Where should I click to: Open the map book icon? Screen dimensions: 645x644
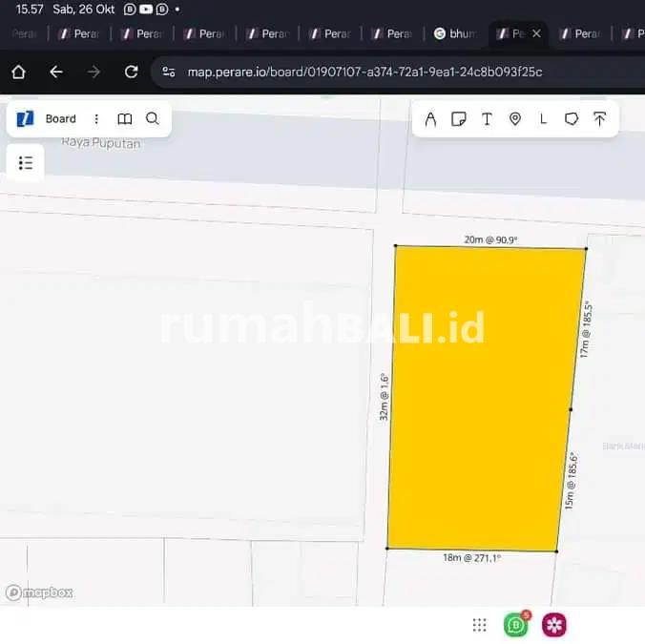point(125,119)
